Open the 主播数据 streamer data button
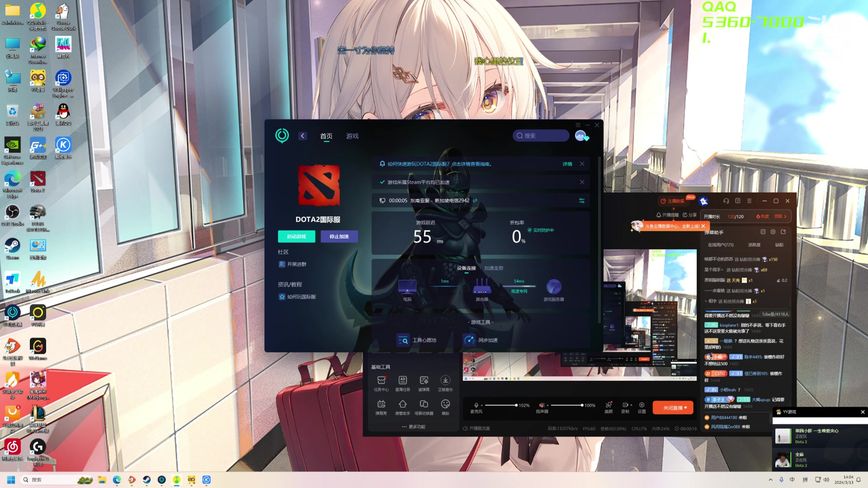 [x=672, y=201]
